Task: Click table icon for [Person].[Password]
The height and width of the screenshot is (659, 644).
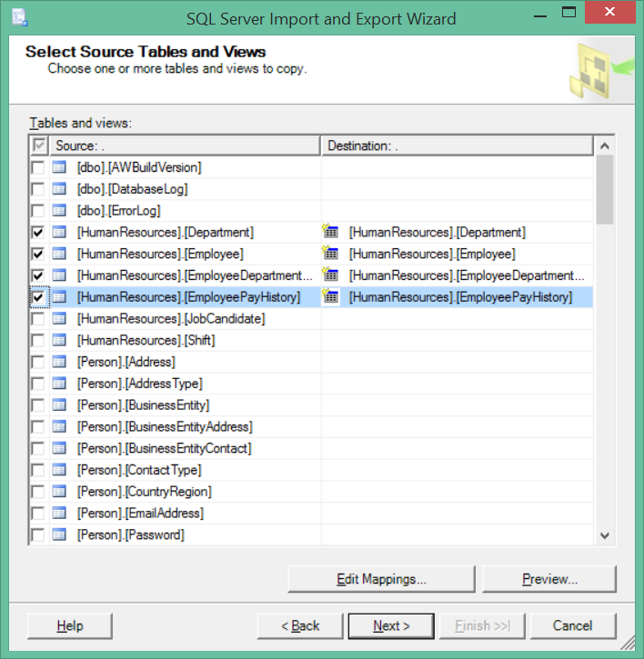Action: point(59,534)
